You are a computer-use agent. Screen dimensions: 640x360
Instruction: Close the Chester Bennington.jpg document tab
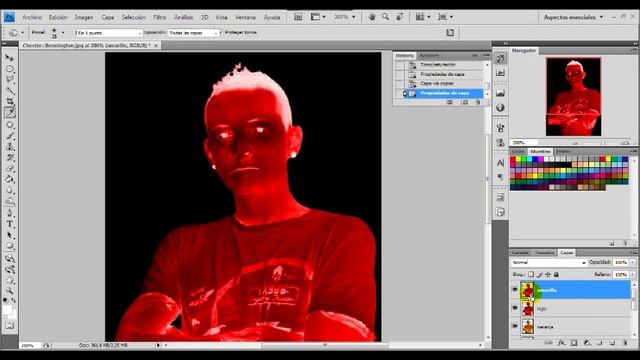156,46
